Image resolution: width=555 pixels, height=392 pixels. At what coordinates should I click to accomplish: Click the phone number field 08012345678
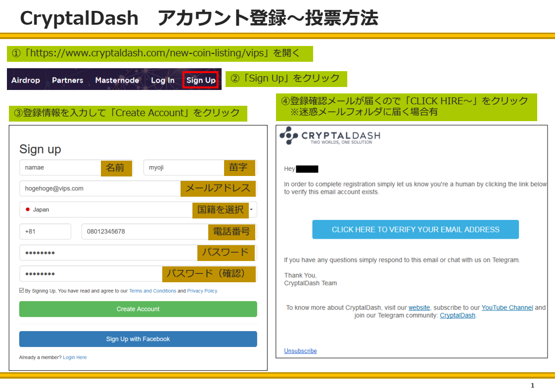click(x=169, y=232)
